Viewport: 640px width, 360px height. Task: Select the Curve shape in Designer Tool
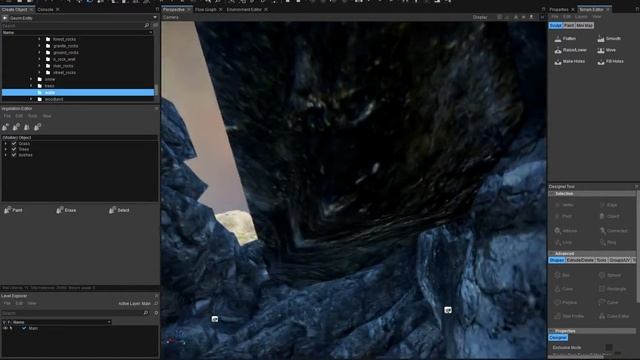609,302
